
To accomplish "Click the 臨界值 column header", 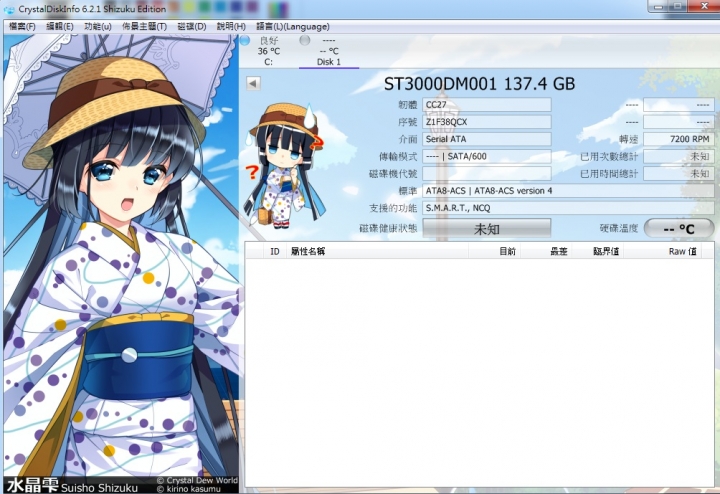I will (597, 251).
